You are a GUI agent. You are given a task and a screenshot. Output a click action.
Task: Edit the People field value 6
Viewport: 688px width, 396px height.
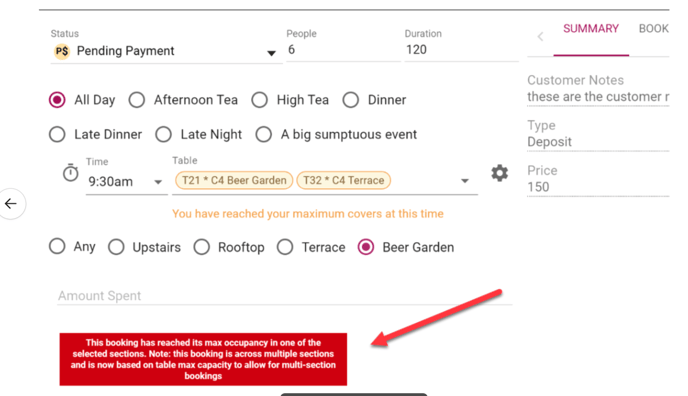[343, 50]
